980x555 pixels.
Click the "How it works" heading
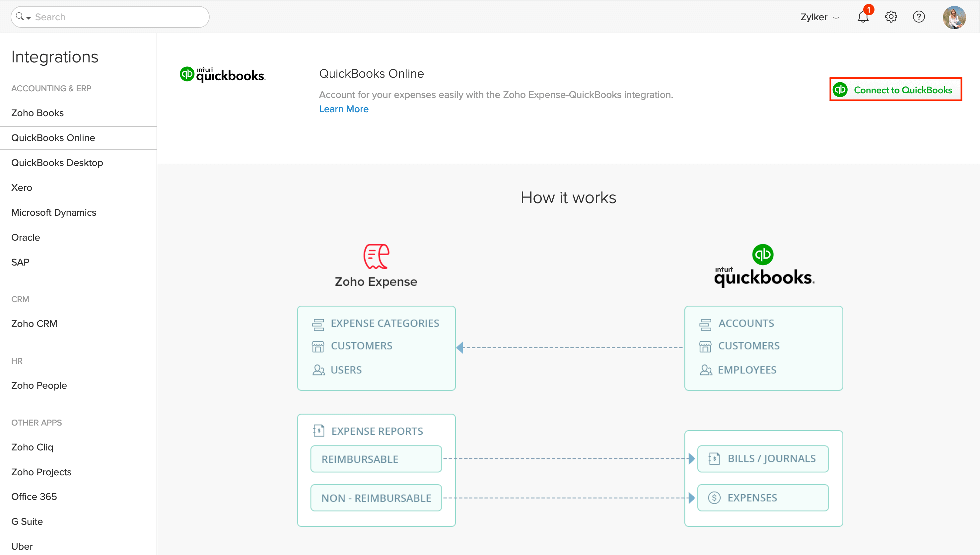(x=568, y=198)
